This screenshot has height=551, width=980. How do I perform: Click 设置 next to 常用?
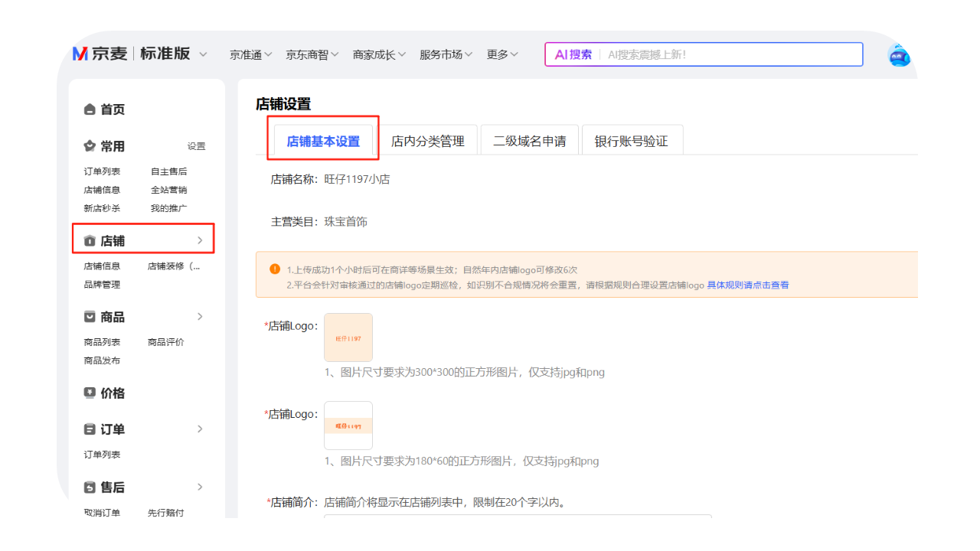tap(197, 147)
